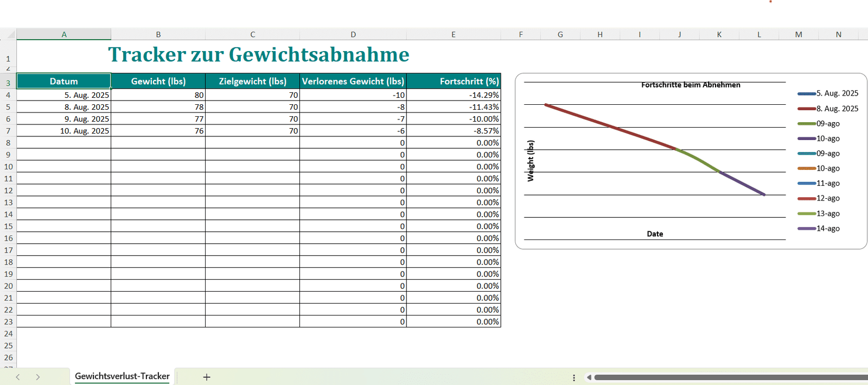Select progress cell showing -10.00%
This screenshot has width=868, height=385.
click(x=454, y=119)
